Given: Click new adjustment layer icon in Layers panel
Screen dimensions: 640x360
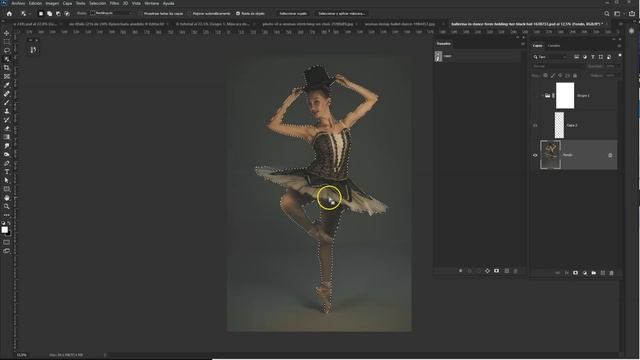Looking at the screenshot, I should coord(584,273).
